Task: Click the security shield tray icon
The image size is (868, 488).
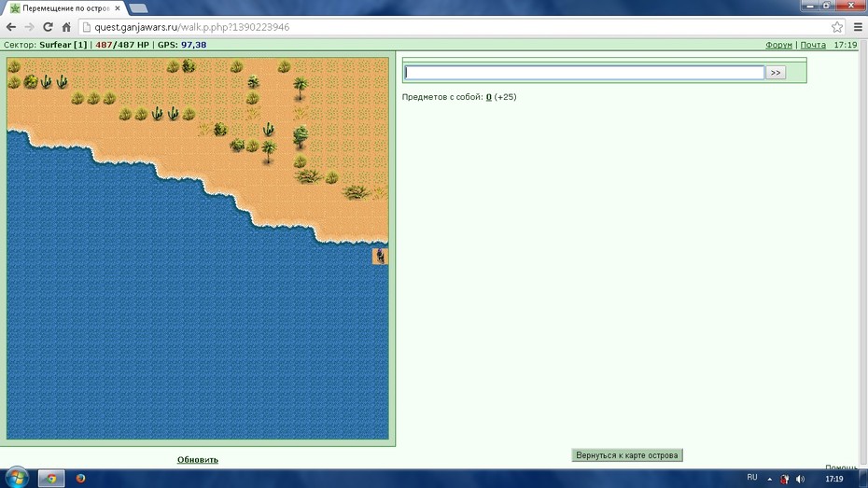Action: [784, 480]
